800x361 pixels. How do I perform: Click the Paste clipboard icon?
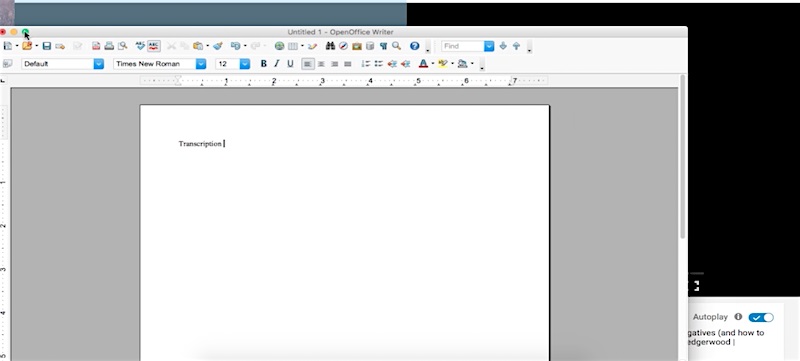pos(197,46)
